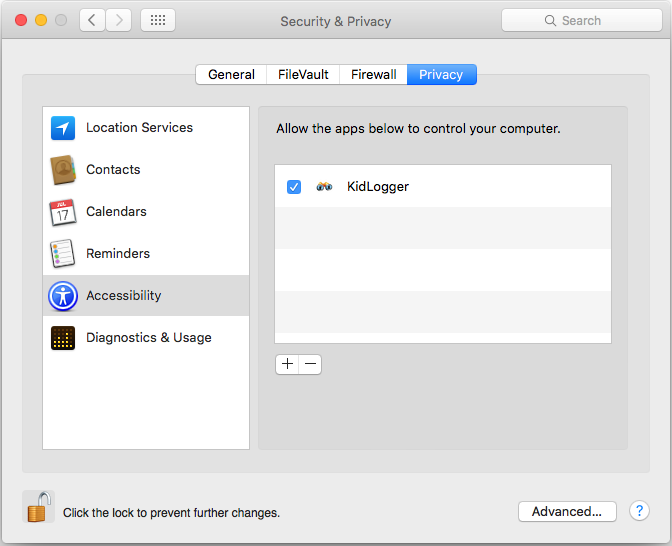Click the Contacts address book icon
This screenshot has width=672, height=546.
[x=63, y=170]
